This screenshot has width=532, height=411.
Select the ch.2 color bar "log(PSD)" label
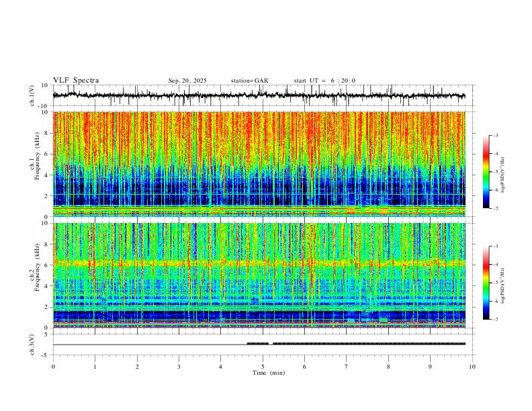click(503, 286)
